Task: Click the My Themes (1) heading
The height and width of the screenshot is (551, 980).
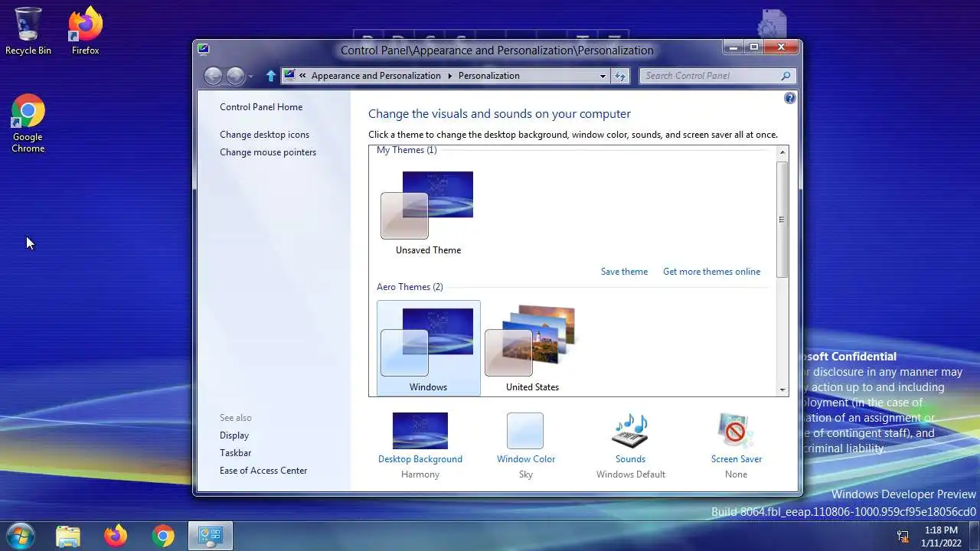Action: [x=407, y=150]
